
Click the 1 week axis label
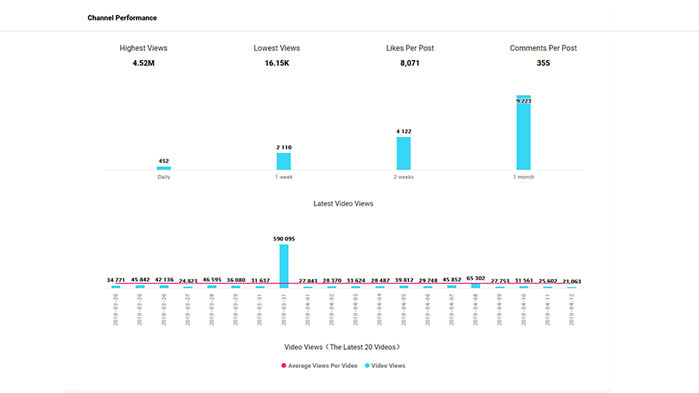pos(284,177)
